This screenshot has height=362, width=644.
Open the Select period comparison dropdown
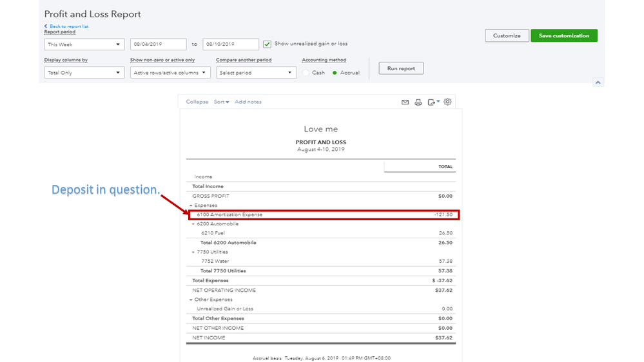(x=256, y=73)
